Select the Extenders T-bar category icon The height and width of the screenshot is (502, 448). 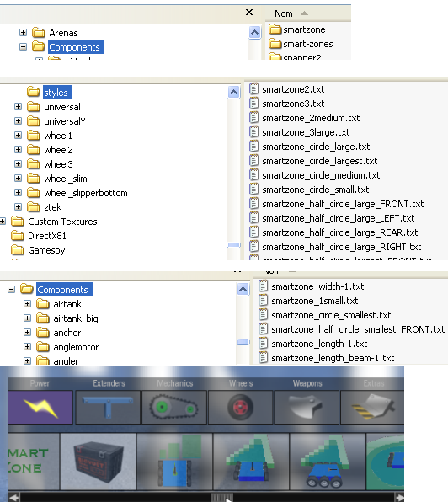pos(108,407)
